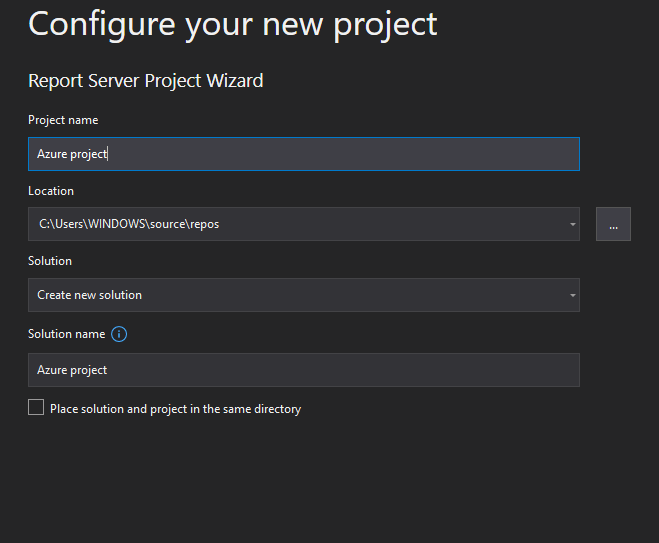Click the 'Report Server Project Wizard' subtitle

pos(146,81)
